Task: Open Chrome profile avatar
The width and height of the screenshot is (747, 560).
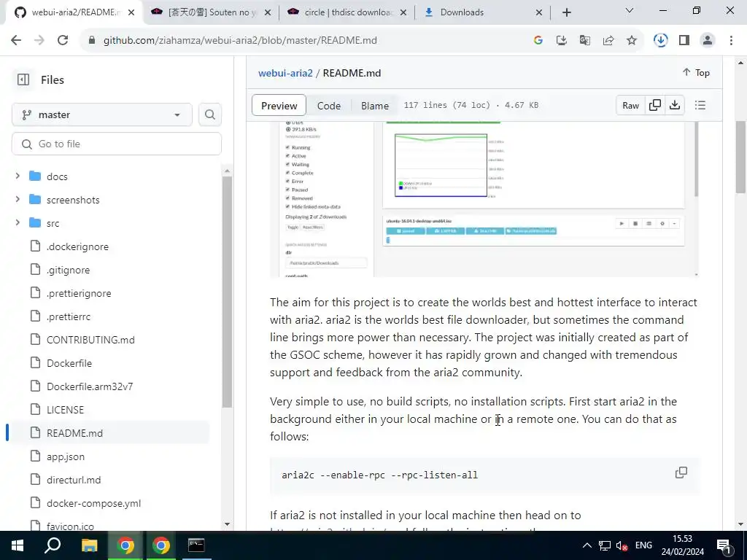Action: click(708, 41)
